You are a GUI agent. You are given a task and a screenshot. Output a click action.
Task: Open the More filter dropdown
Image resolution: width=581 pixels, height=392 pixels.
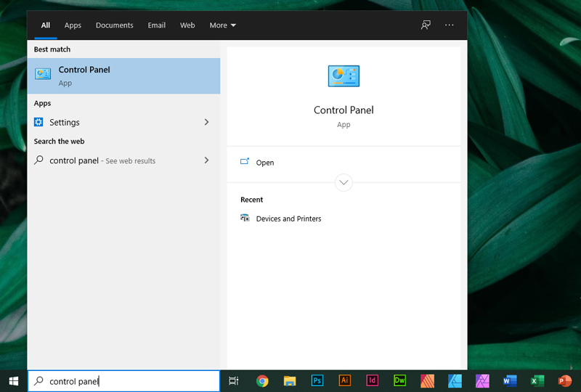[x=222, y=25]
